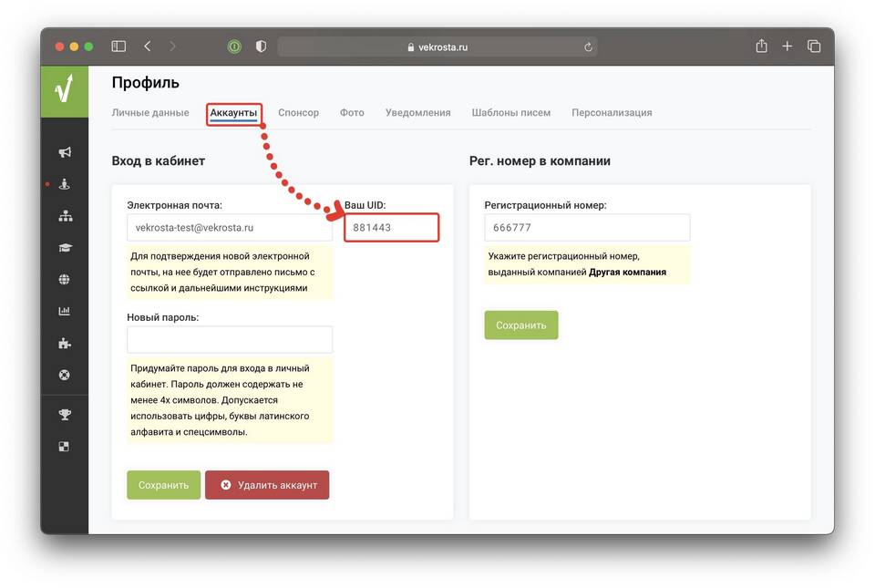Screen dimensions: 875x588
Task: Open the hierarchy structure icon in sidebar
Action: [x=65, y=216]
